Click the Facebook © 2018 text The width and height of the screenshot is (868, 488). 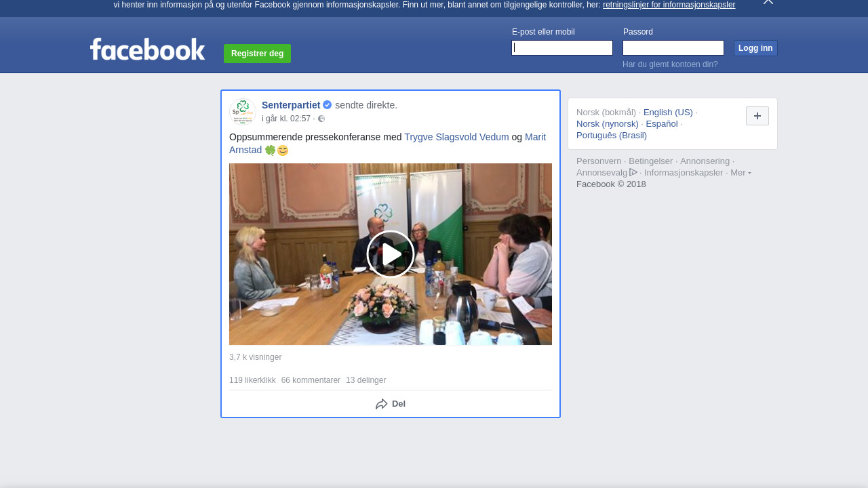click(611, 184)
